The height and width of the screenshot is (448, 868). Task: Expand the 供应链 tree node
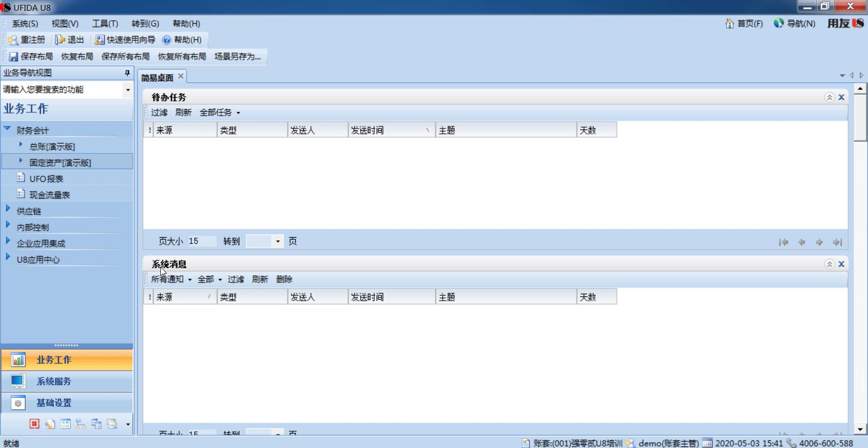[8, 208]
